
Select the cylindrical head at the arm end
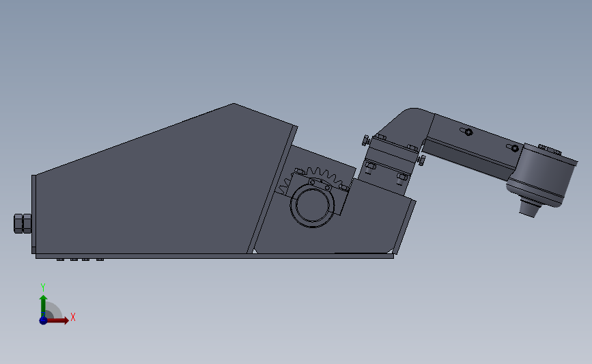tap(541, 175)
